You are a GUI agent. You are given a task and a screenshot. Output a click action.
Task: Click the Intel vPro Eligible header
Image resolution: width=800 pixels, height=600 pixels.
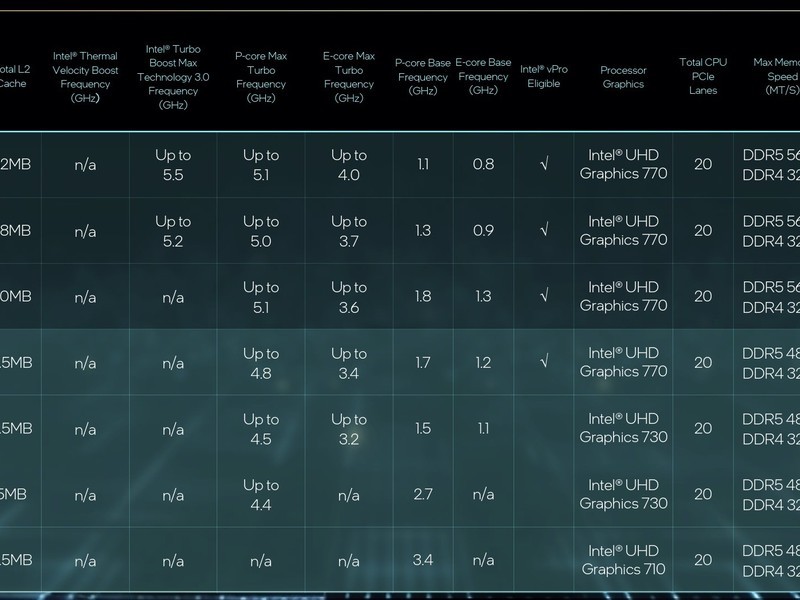point(544,77)
